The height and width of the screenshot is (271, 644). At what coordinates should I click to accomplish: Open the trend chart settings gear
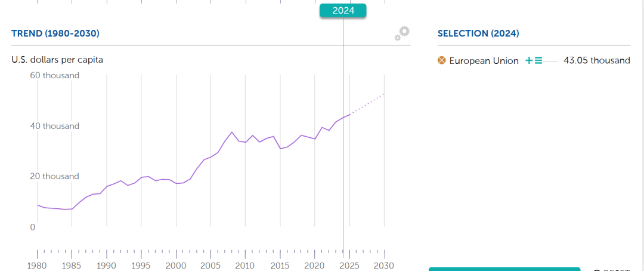(x=402, y=34)
